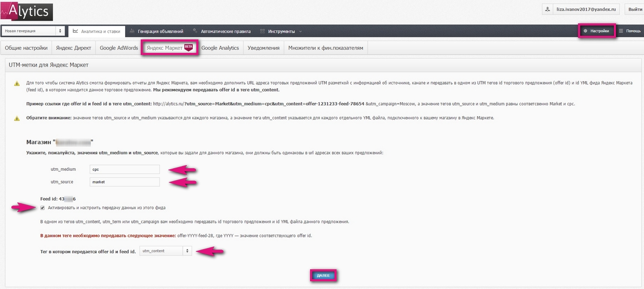Click the BETA badge on Яндекс Маркет
The height and width of the screenshot is (289, 644).
coord(189,47)
